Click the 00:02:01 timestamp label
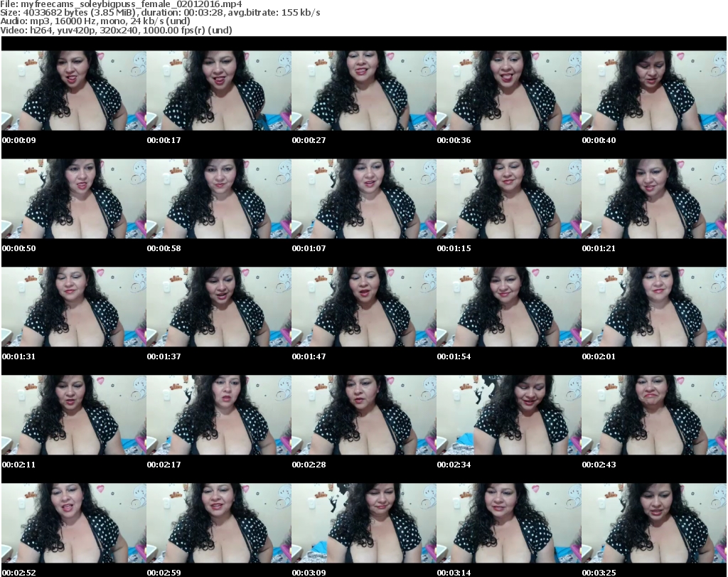 click(x=599, y=356)
